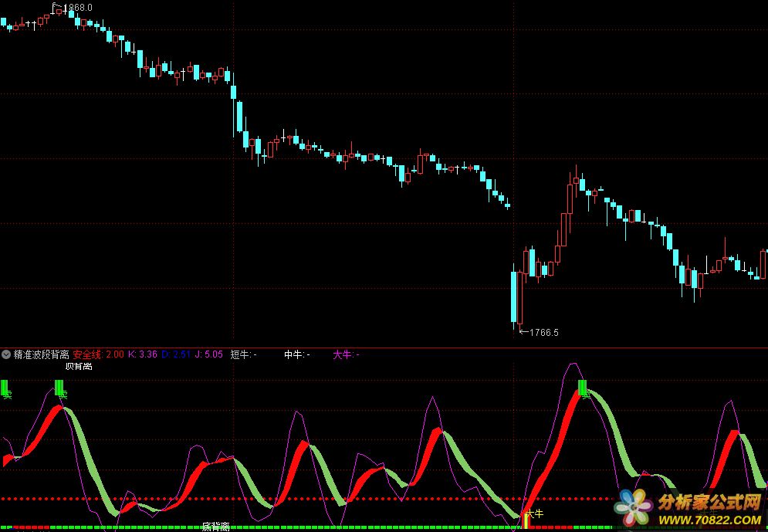Click the second green sell signal marker
768x532 pixels.
[x=59, y=387]
